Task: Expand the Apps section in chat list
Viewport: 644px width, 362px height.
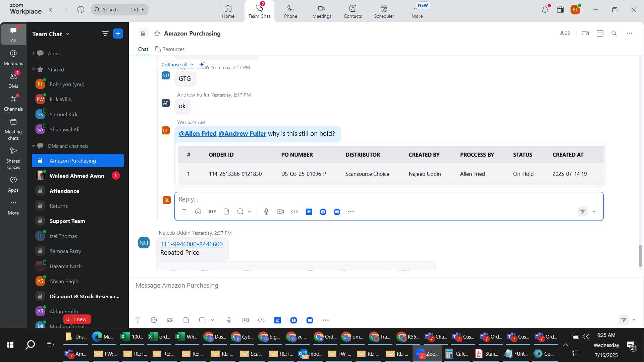Action: pos(33,53)
